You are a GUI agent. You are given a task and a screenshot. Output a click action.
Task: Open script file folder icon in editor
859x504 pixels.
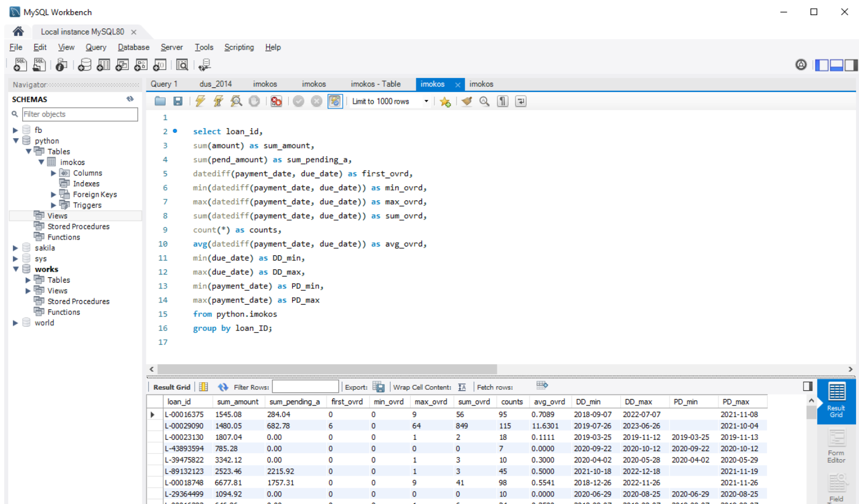point(160,101)
